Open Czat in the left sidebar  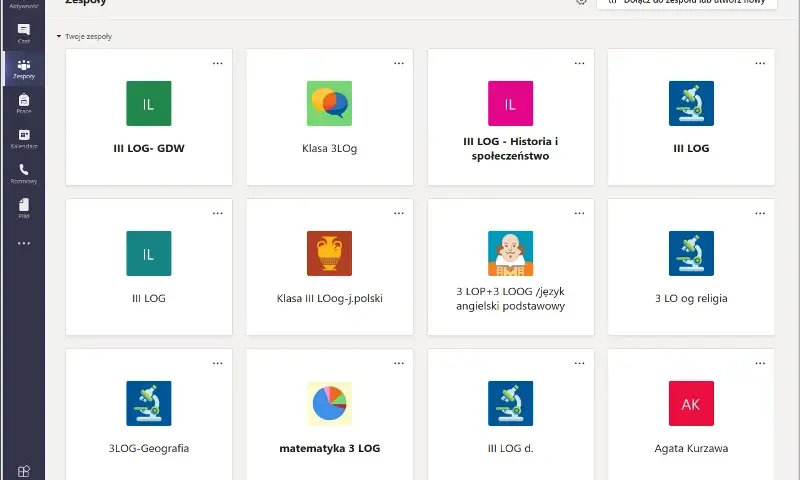(x=23, y=33)
